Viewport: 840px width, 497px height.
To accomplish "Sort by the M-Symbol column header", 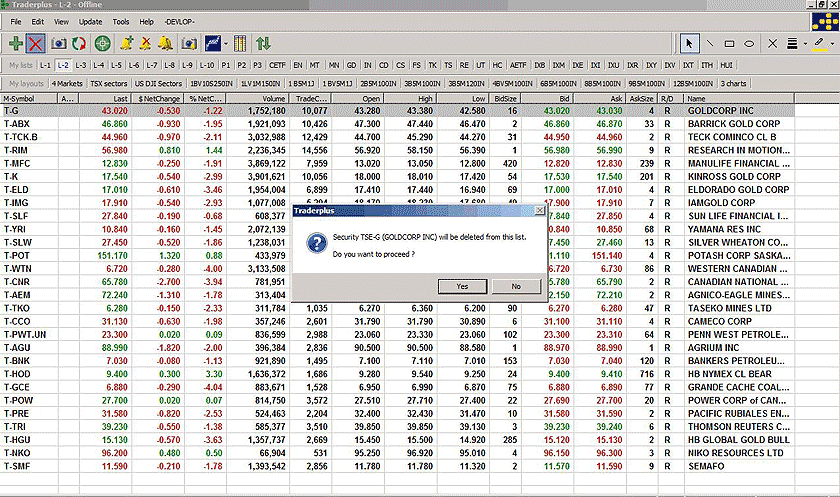I will [29, 99].
